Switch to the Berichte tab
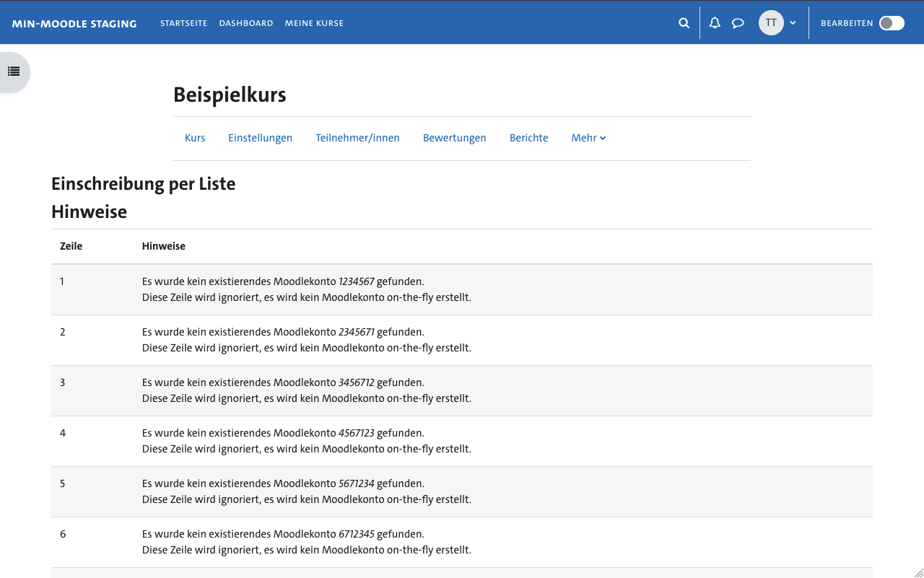 529,138
